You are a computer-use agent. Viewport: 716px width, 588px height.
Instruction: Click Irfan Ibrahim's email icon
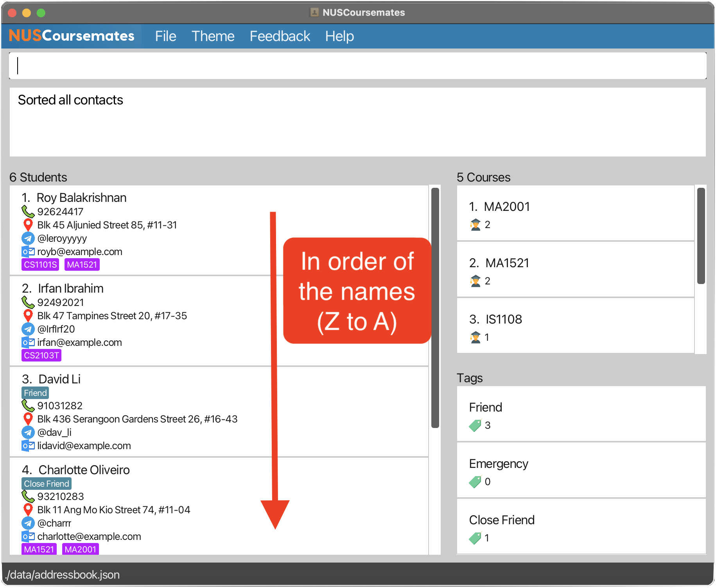pyautogui.click(x=28, y=342)
